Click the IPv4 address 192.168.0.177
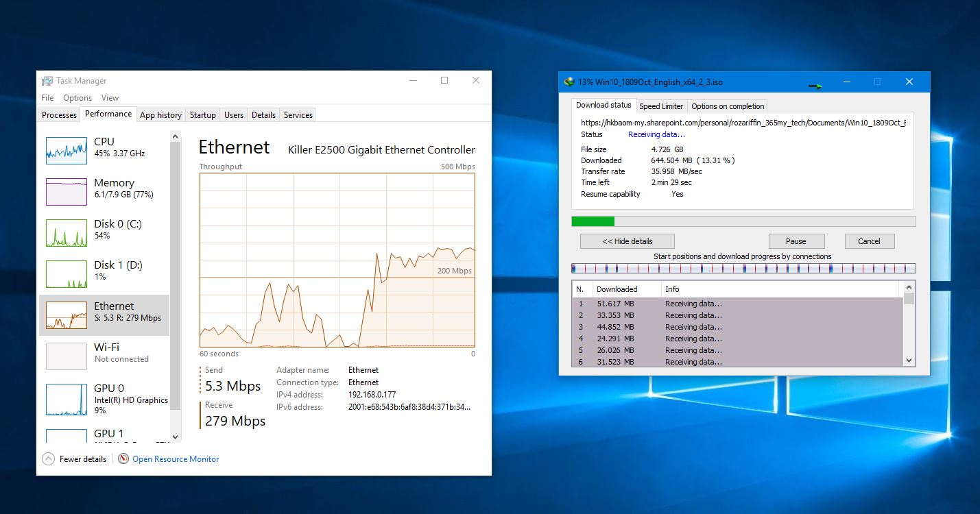Image resolution: width=980 pixels, height=514 pixels. click(x=372, y=395)
